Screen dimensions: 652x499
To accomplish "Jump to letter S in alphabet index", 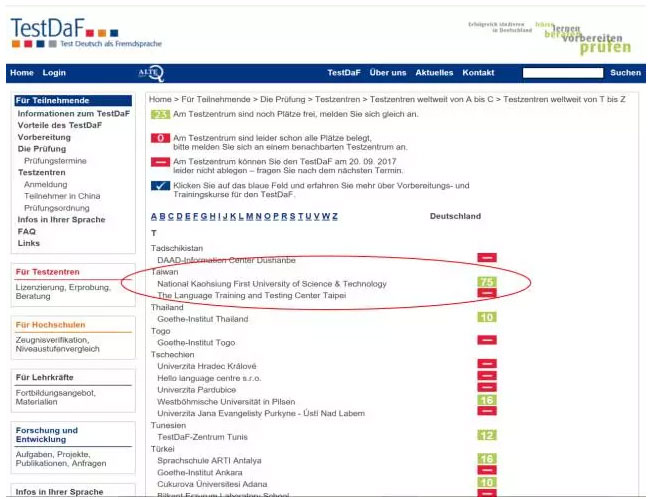I will [292, 216].
